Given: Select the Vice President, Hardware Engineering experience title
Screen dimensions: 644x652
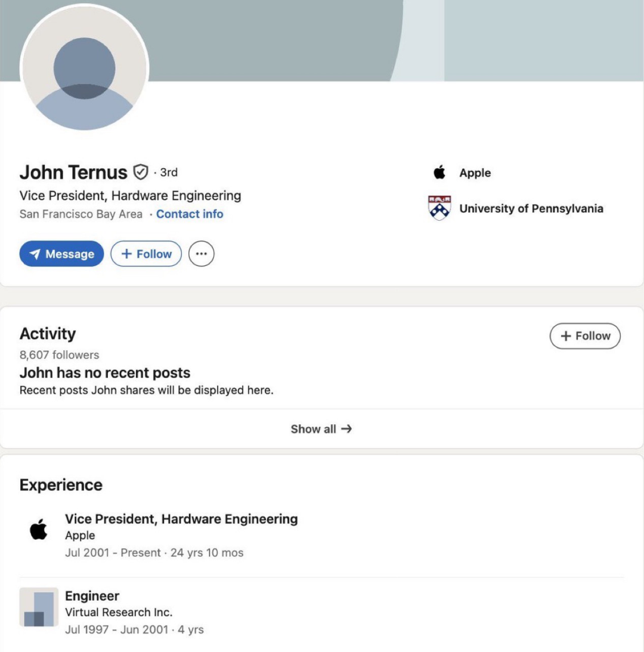Looking at the screenshot, I should pyautogui.click(x=181, y=519).
